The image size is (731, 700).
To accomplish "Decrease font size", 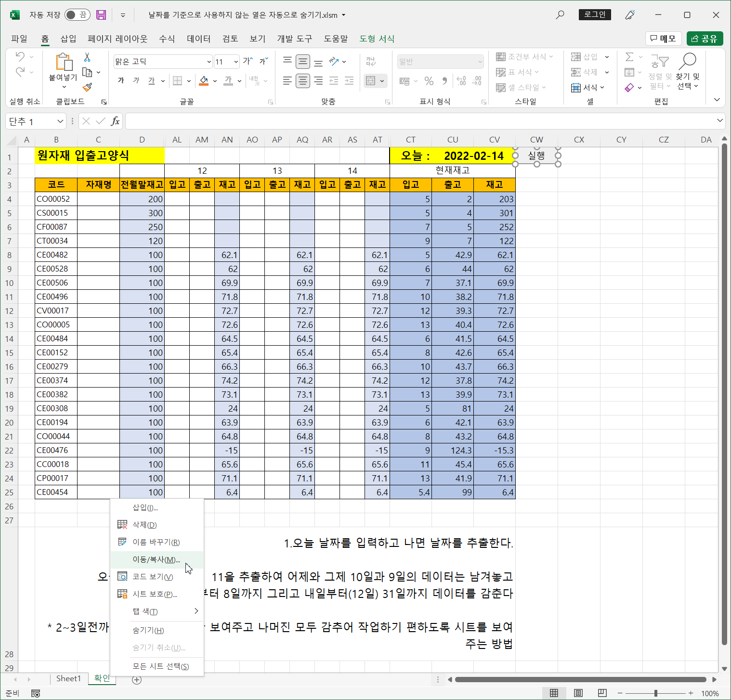I will point(263,61).
